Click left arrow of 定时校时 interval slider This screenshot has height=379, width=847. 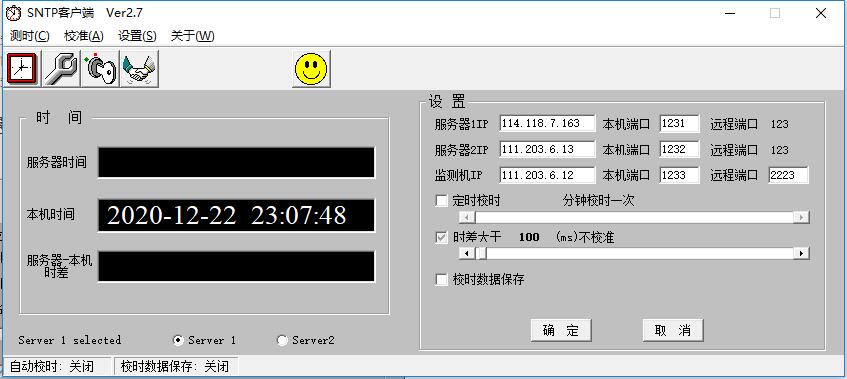pos(467,218)
